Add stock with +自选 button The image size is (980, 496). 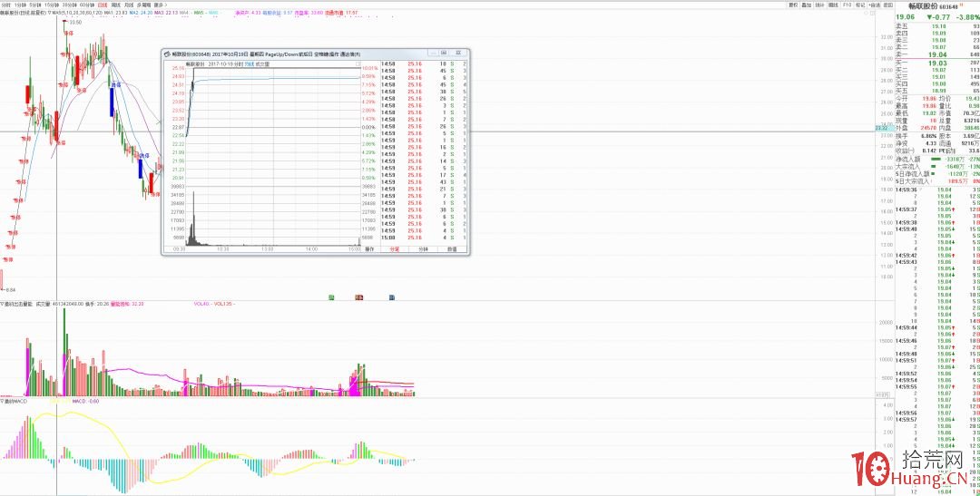pyautogui.click(x=875, y=5)
